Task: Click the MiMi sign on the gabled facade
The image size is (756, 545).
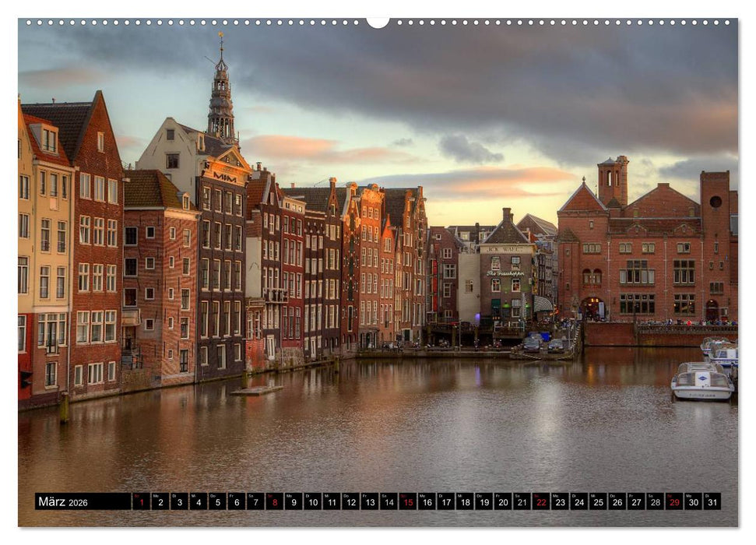Action: [224, 178]
